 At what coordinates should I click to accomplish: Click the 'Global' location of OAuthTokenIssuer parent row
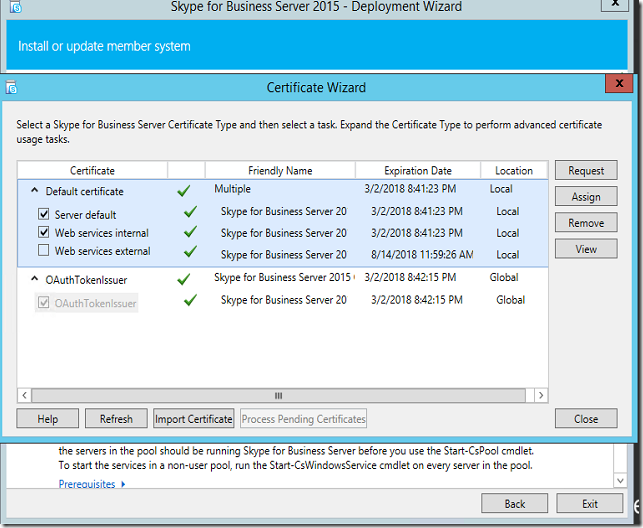click(504, 277)
